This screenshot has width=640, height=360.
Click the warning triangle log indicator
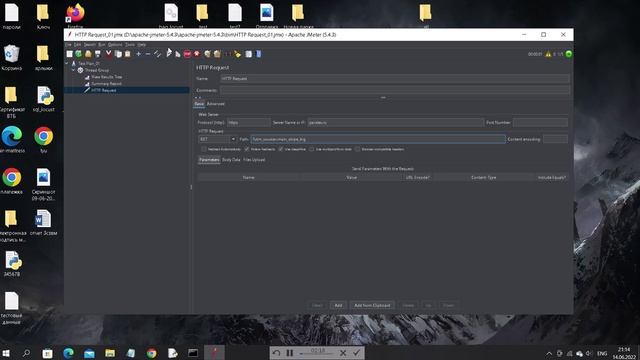pos(548,54)
